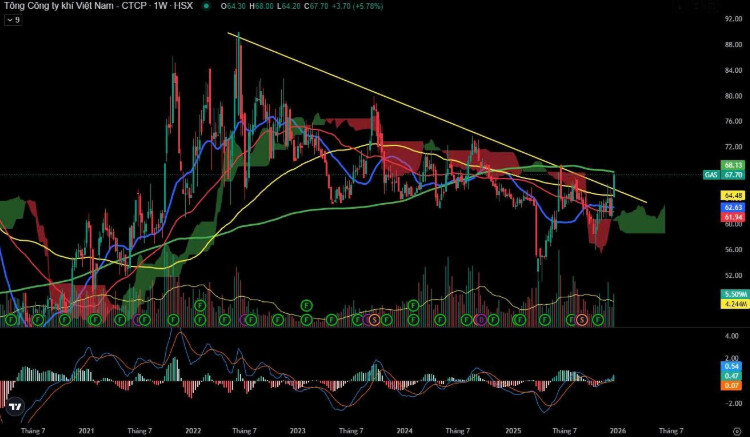Click the close value C67.70

pos(315,7)
